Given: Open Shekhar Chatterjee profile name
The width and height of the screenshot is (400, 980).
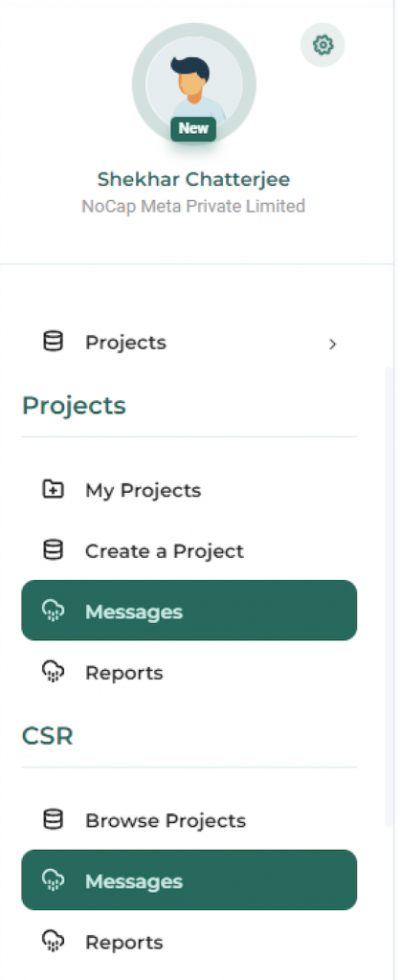Looking at the screenshot, I should point(193,179).
